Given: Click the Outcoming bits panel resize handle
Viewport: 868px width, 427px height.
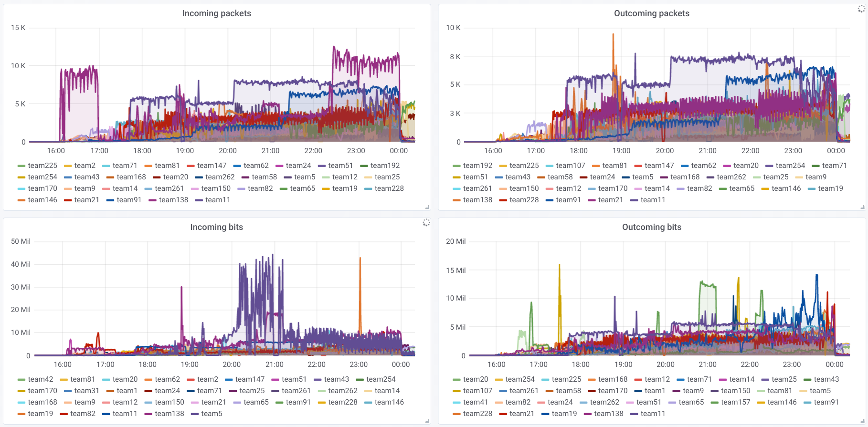Looking at the screenshot, I should pyautogui.click(x=862, y=421).
